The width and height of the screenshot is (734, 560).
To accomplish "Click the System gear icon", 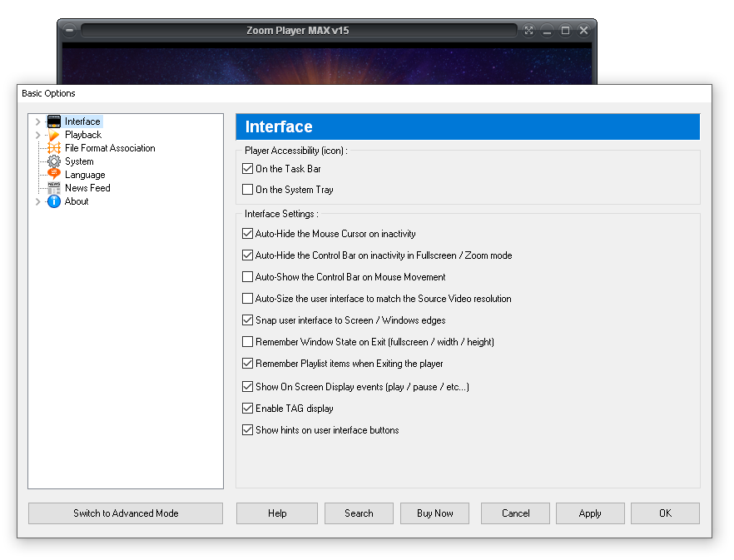I will point(54,161).
